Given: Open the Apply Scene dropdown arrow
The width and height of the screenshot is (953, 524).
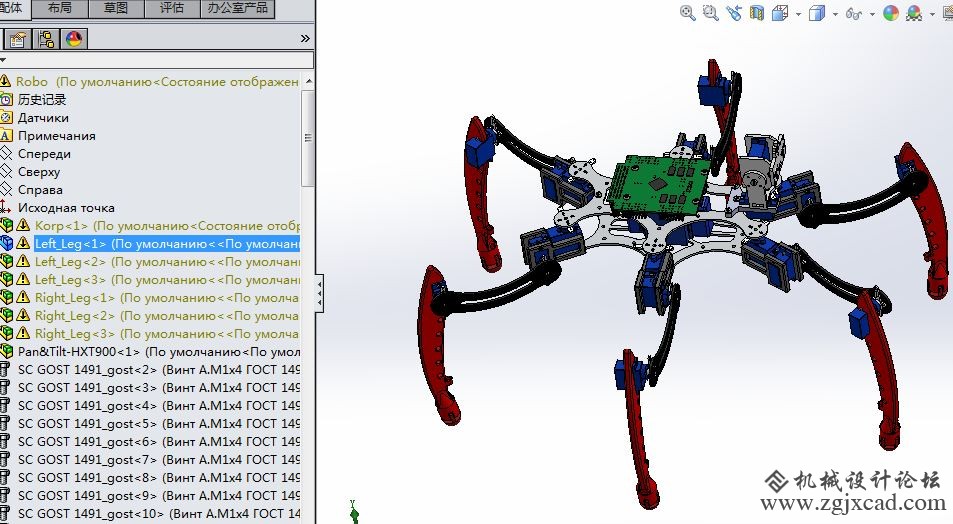Looking at the screenshot, I should (x=932, y=14).
